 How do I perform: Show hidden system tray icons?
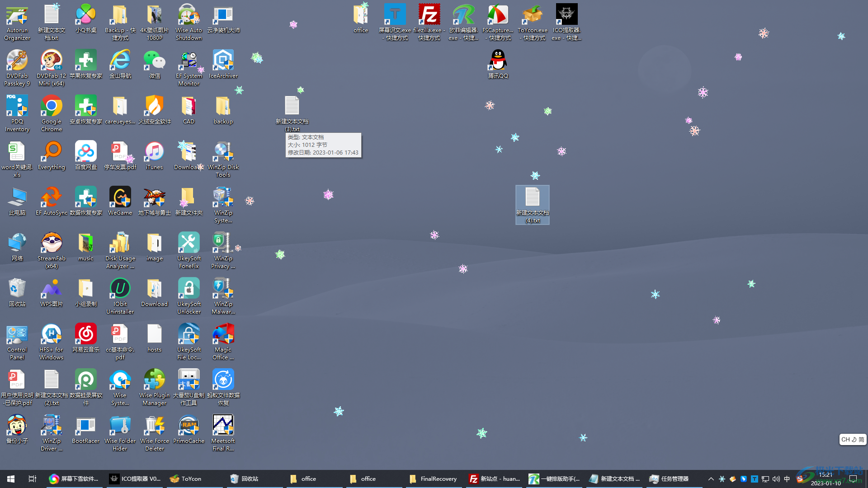[711, 479]
